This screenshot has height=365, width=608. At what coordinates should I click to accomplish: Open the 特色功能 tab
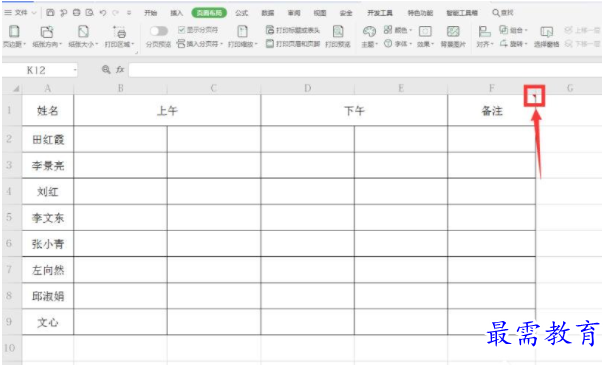[420, 13]
